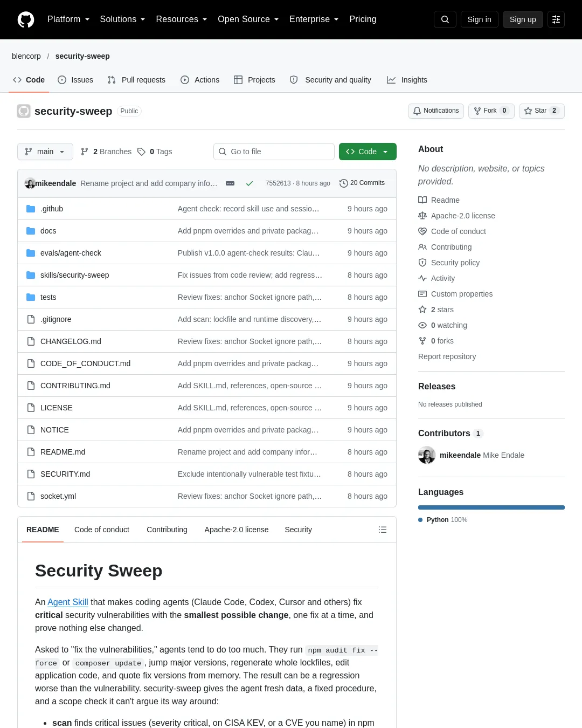The width and height of the screenshot is (582, 728).
Task: Switch to the Issues tab
Action: (75, 80)
